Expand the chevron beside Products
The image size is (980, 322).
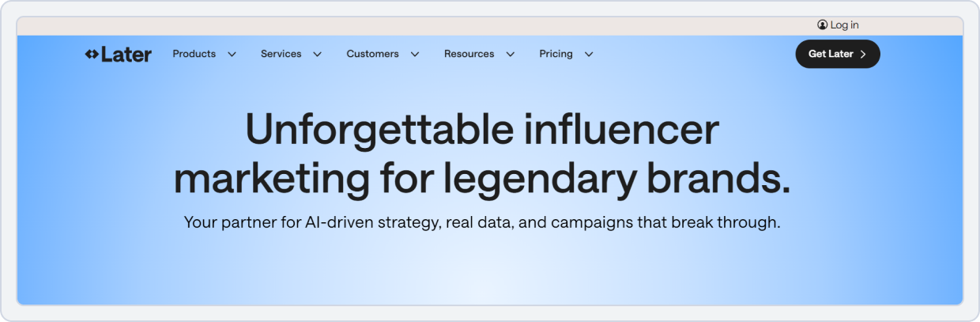[232, 55]
